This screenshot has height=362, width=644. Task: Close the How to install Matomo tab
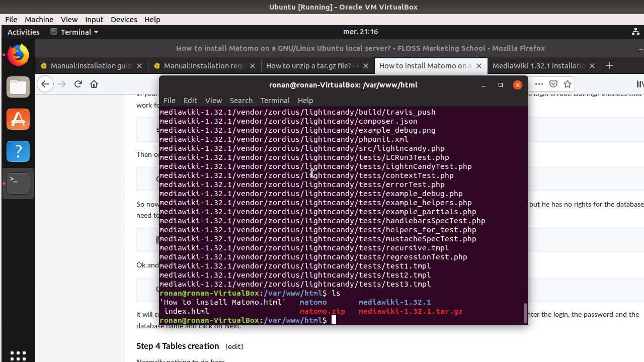click(x=479, y=66)
